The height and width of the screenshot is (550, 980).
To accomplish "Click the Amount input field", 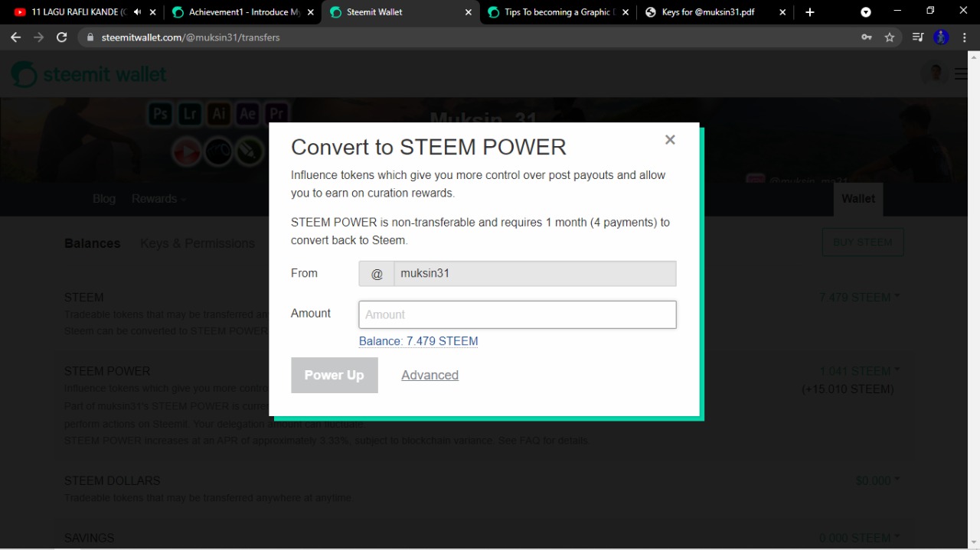I will tap(518, 314).
